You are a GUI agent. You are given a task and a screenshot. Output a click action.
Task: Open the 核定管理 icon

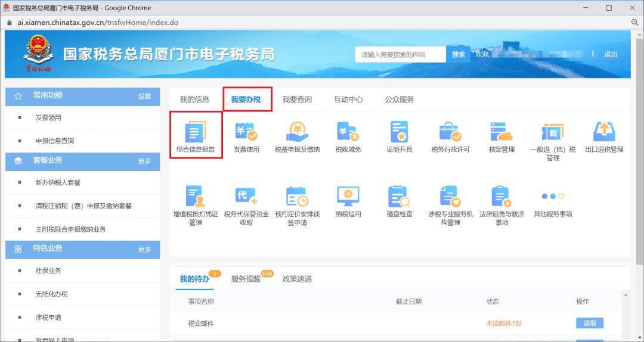tap(501, 132)
